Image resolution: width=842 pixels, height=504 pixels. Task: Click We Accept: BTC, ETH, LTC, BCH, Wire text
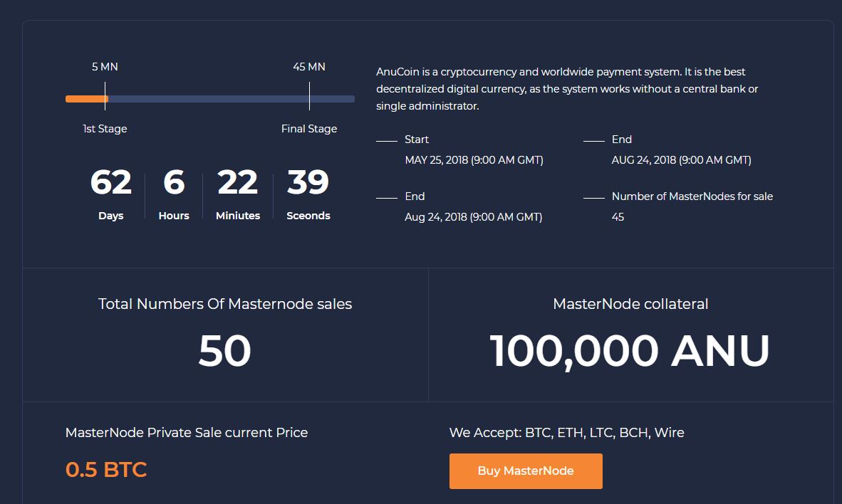coord(566,433)
